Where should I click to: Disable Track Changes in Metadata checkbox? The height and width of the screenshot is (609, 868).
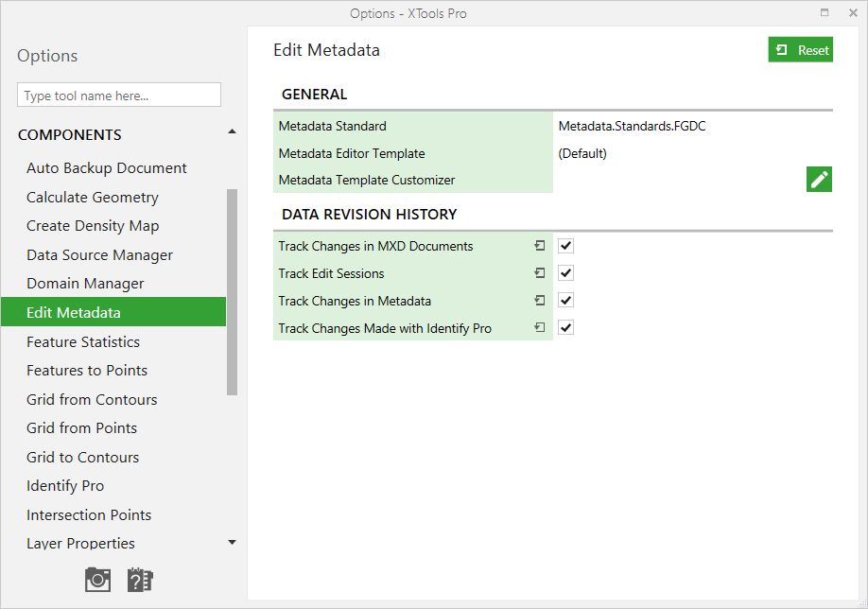pos(565,300)
